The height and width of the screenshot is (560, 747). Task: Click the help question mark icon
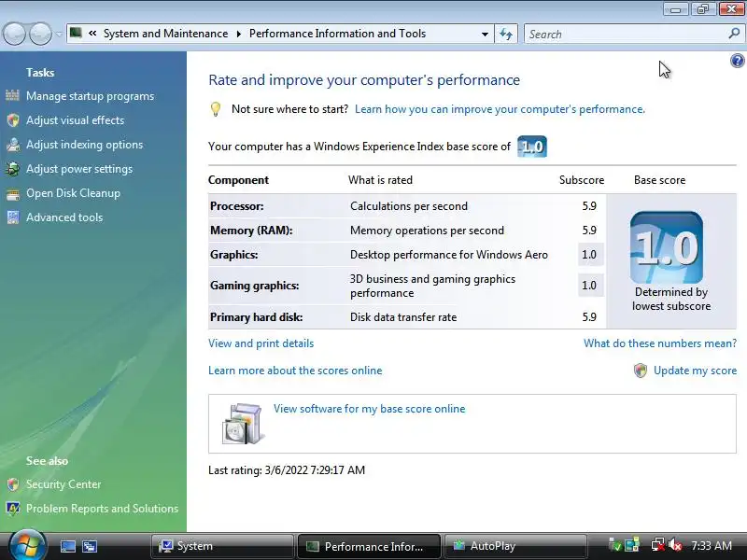(737, 61)
